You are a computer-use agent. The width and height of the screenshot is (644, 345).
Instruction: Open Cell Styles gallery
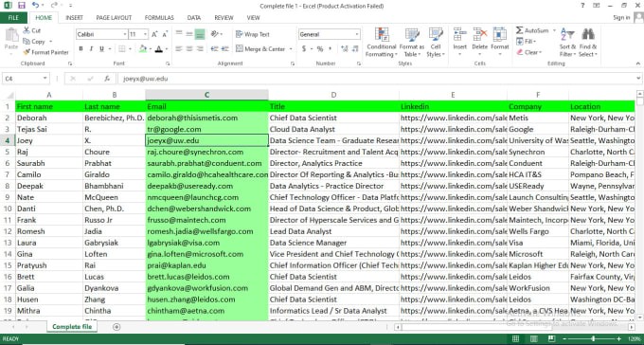[x=436, y=43]
